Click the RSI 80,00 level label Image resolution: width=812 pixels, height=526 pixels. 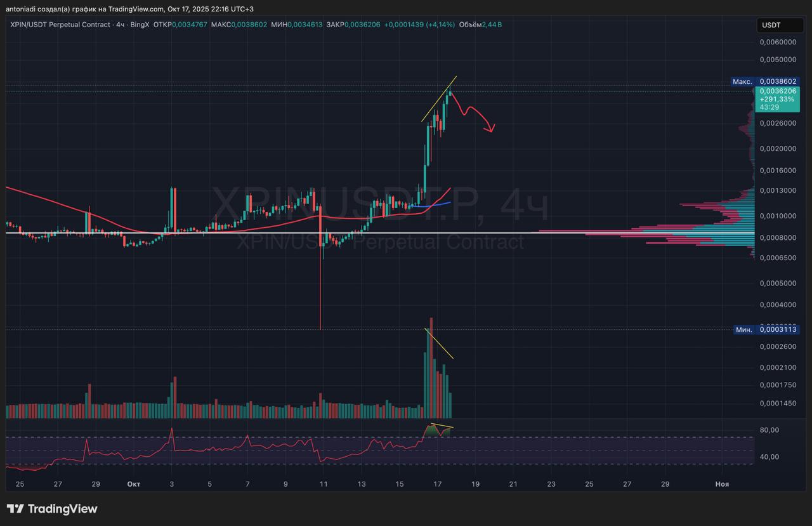pos(769,430)
